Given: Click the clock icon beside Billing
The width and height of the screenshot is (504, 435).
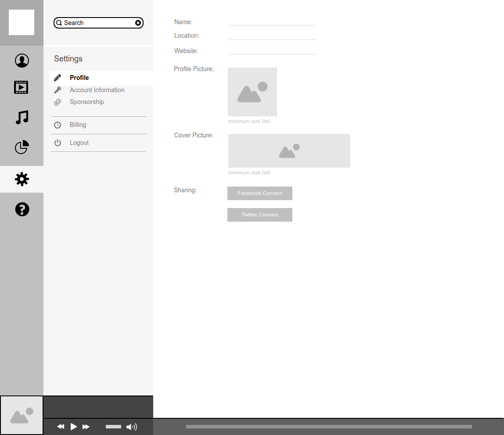Looking at the screenshot, I should (x=58, y=125).
